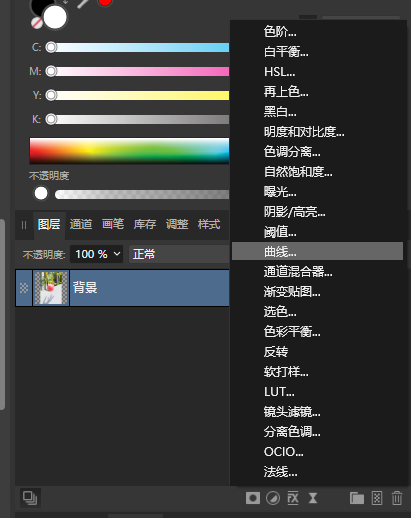Select 阴影/高亮 adjustment
The height and width of the screenshot is (518, 411).
click(318, 212)
